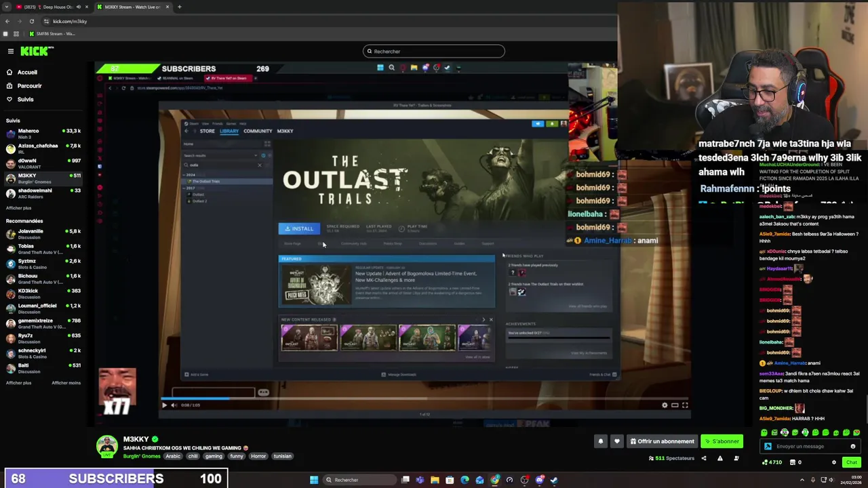Image resolution: width=868 pixels, height=488 pixels.
Task: Open followed channel Azizos_chafchaa
Action: (43, 148)
